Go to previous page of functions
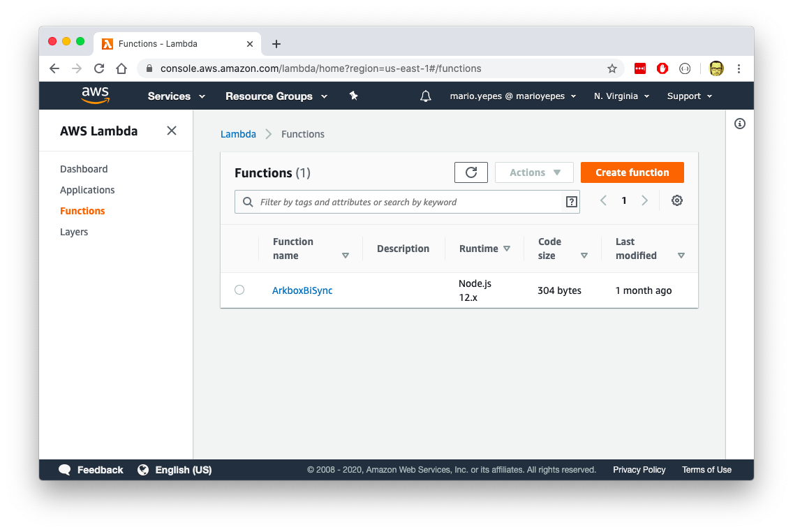The height and width of the screenshot is (532, 793). click(603, 201)
